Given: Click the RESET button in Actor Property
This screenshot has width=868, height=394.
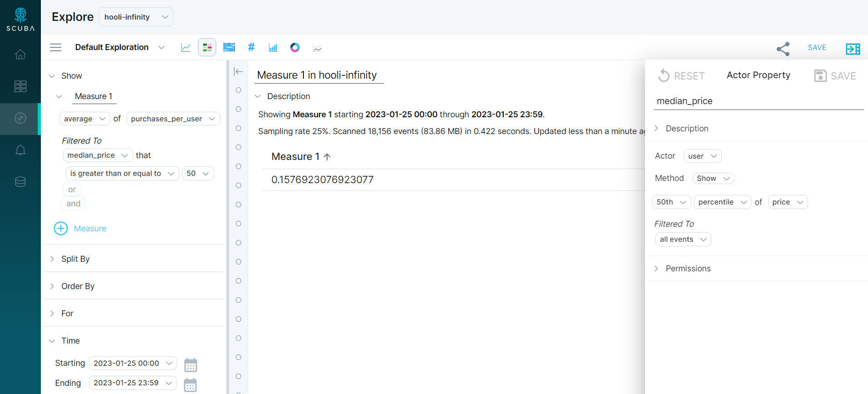Looking at the screenshot, I should (681, 75).
